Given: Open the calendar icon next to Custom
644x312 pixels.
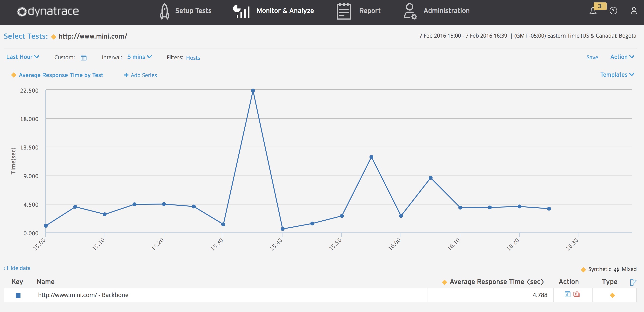Looking at the screenshot, I should (84, 58).
